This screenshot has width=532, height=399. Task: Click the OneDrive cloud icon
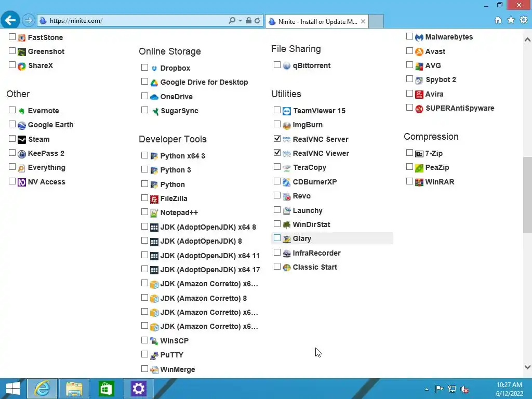pyautogui.click(x=154, y=97)
